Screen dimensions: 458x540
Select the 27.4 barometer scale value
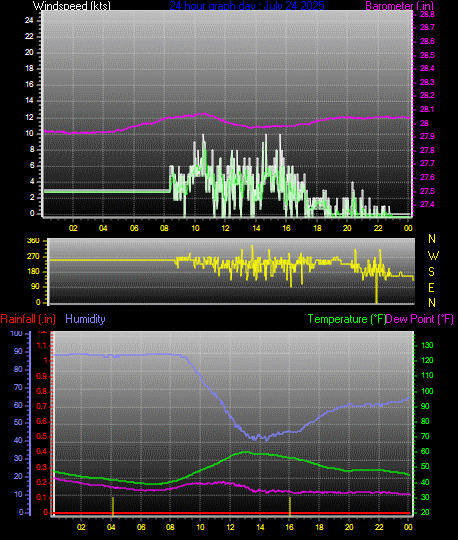pyautogui.click(x=427, y=204)
